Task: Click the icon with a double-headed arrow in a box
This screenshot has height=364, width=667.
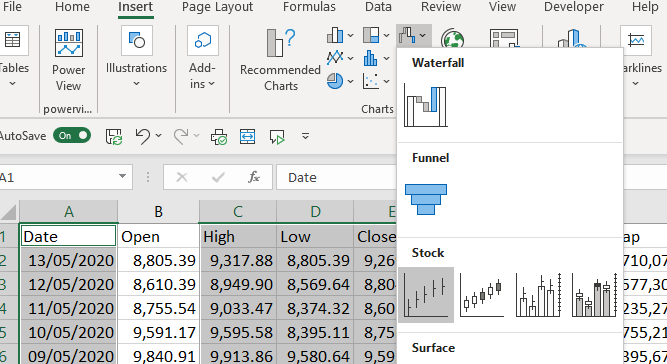Action: (x=248, y=136)
